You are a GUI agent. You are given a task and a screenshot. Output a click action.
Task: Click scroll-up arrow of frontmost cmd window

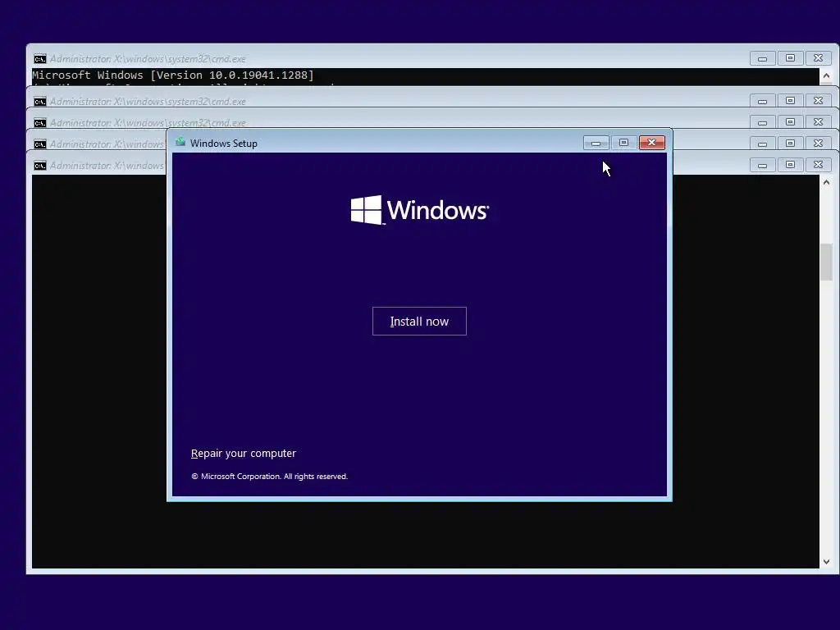coord(826,183)
